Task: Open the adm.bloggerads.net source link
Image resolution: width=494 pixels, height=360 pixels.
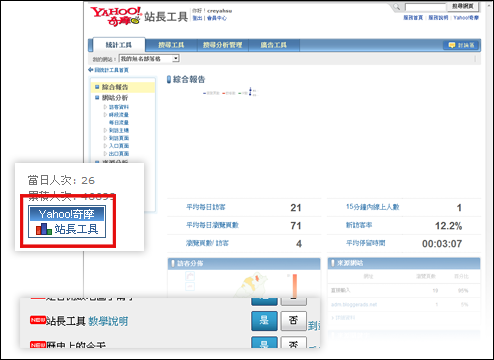Action: coord(354,305)
